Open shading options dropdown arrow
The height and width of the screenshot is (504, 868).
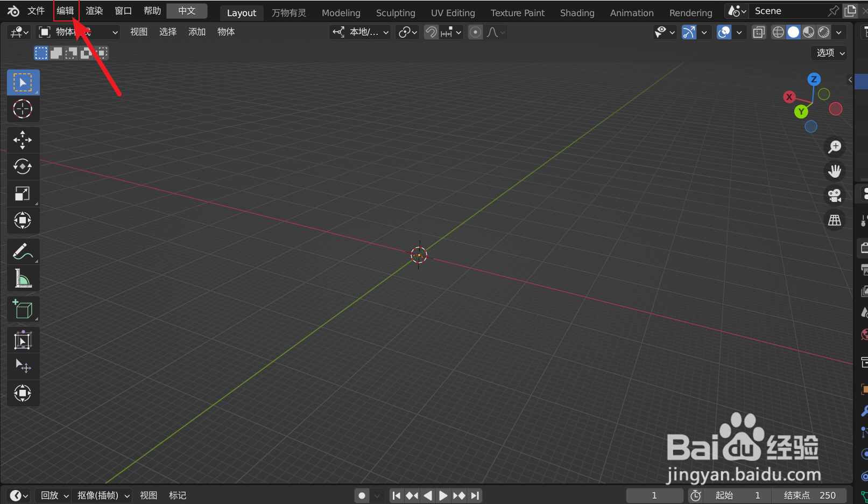pyautogui.click(x=838, y=32)
